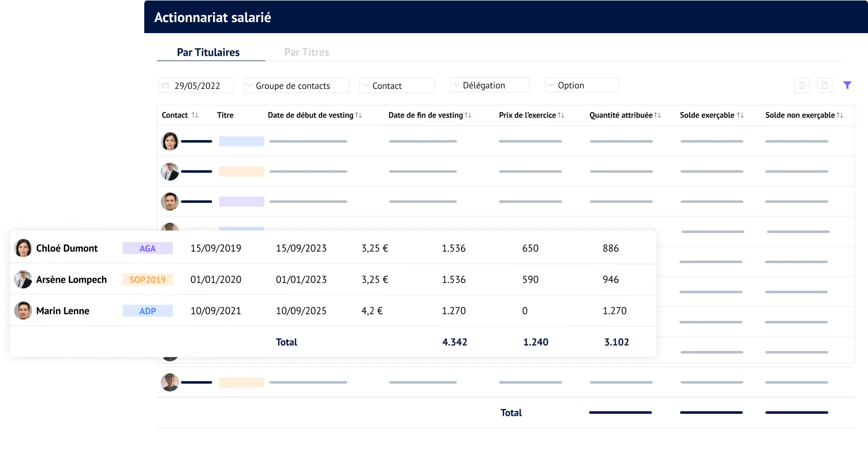Click the AGA title badge
868x466 pixels.
tap(148, 248)
